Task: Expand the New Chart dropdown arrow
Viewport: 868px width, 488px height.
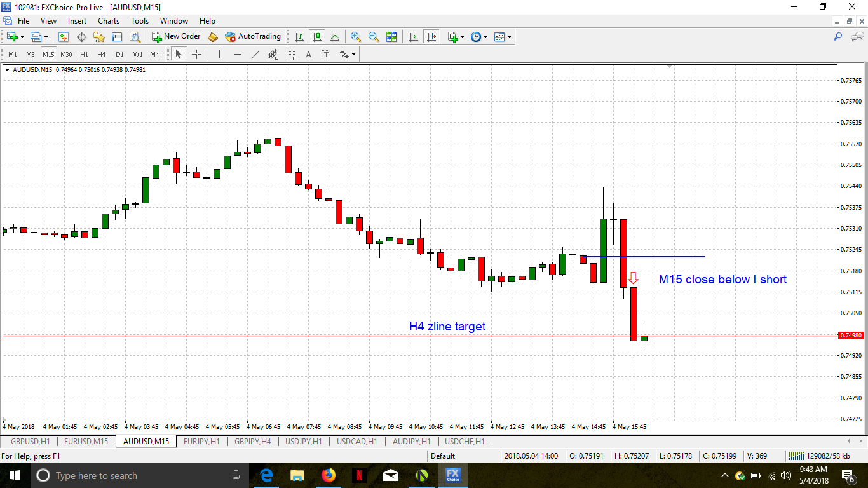Action: click(22, 37)
